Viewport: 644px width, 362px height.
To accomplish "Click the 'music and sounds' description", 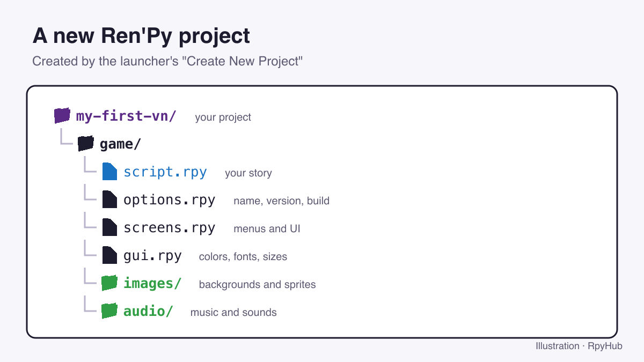I will click(233, 312).
